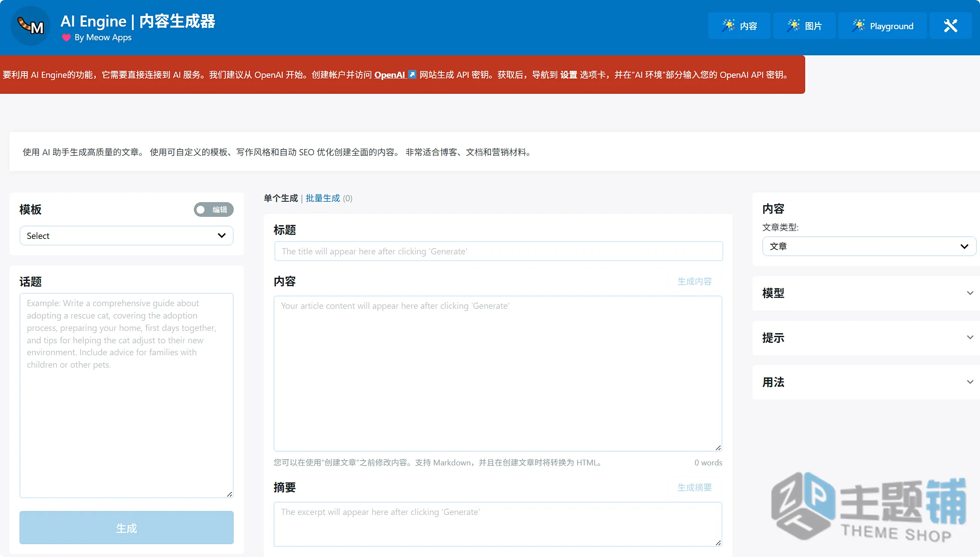The image size is (980, 557).
Task: Click the OpenAI link in the red notice
Action: pyautogui.click(x=390, y=75)
